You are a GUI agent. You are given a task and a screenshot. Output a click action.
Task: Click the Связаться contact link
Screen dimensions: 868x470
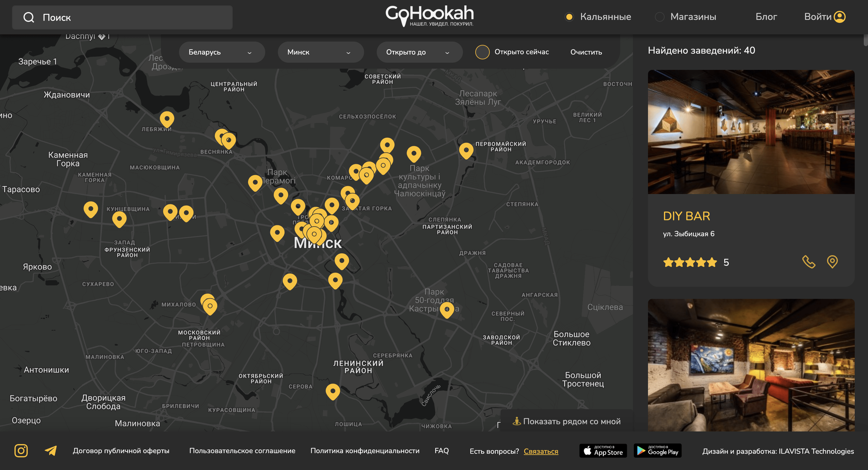click(x=541, y=451)
